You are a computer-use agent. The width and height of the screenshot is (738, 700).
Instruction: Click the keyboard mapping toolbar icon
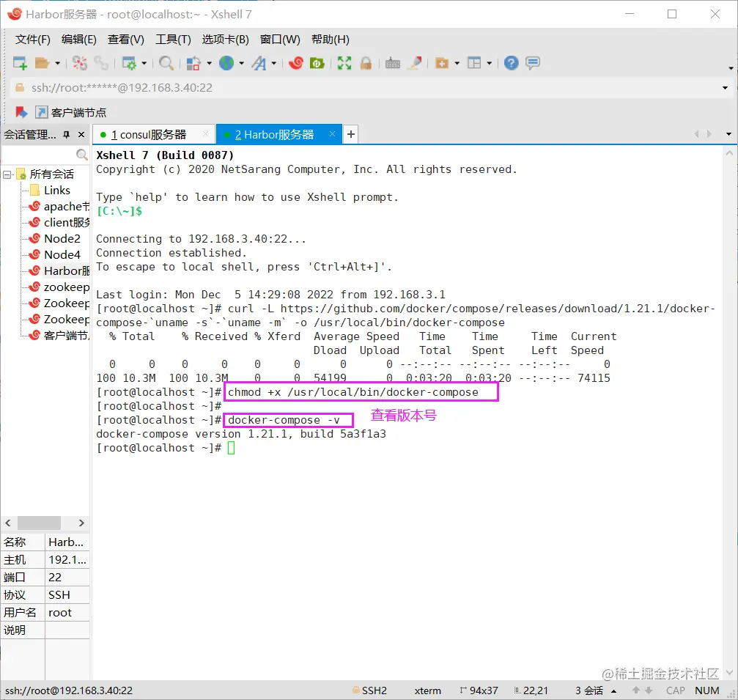pyautogui.click(x=393, y=63)
